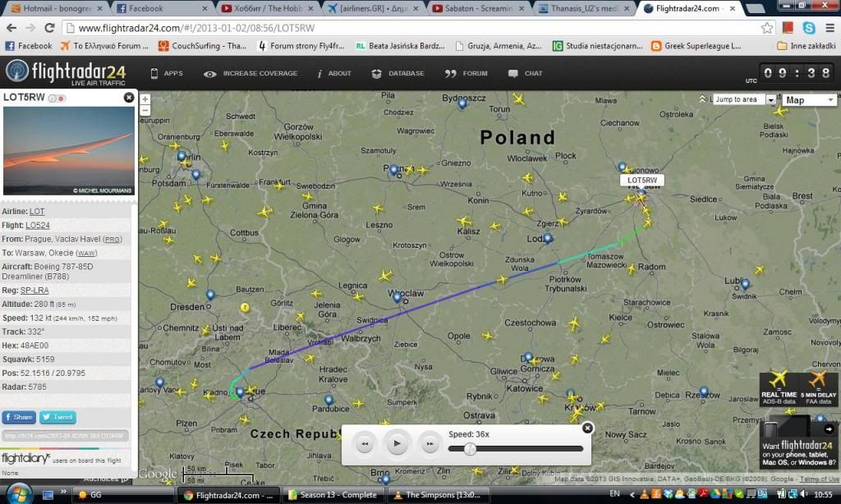Open The Simpsons VLC taskbar item
The height and width of the screenshot is (504, 841).
(437, 496)
